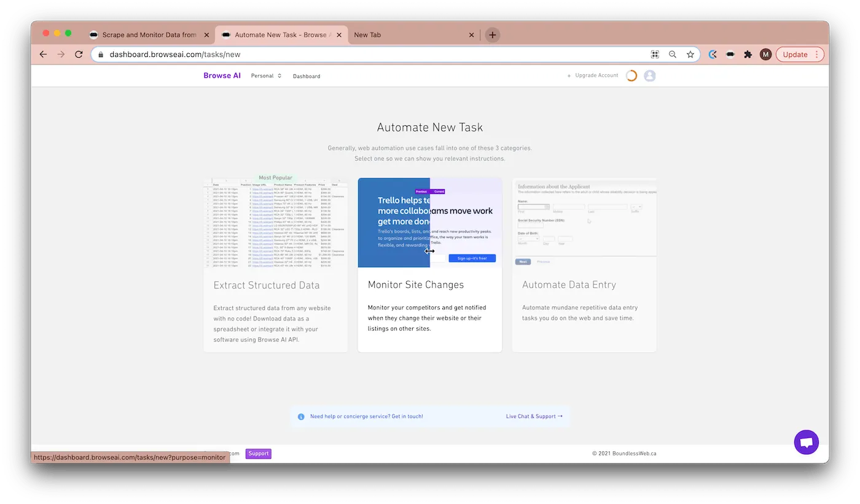
Task: Close the Automate New Task tab
Action: click(x=339, y=35)
